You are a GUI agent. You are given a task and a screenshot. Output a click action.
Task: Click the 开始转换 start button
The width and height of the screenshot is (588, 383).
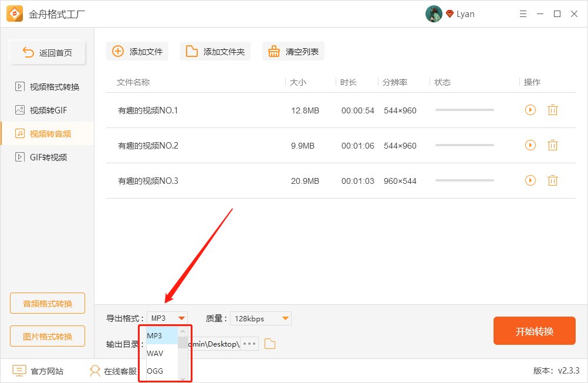534,331
